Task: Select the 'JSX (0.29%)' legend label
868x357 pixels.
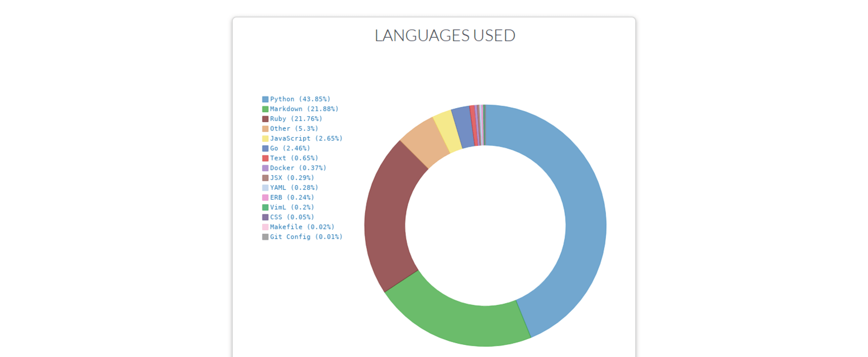Action: 292,178
